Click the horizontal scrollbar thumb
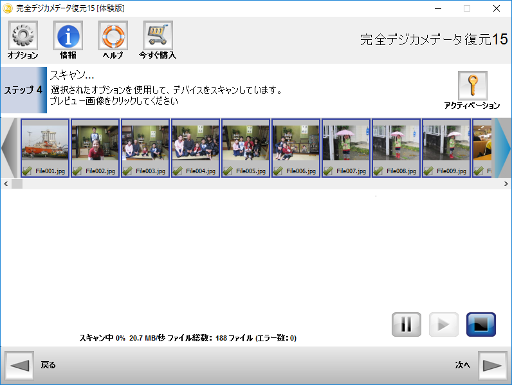Screen dimensions: 512x385 tap(17, 184)
